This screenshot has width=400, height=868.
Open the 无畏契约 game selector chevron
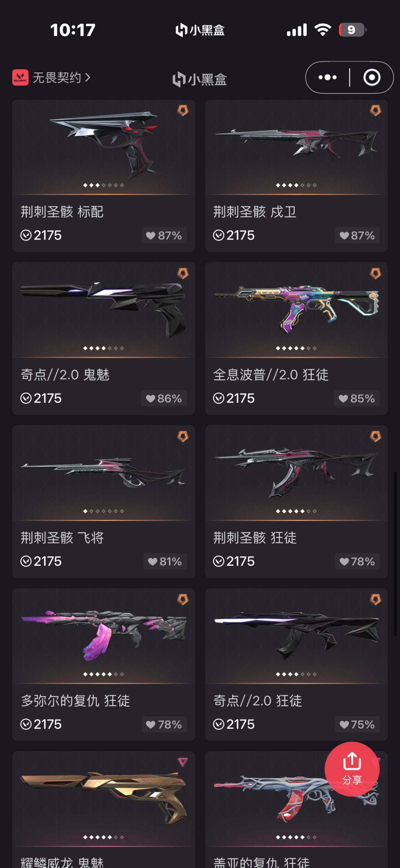pyautogui.click(x=88, y=77)
